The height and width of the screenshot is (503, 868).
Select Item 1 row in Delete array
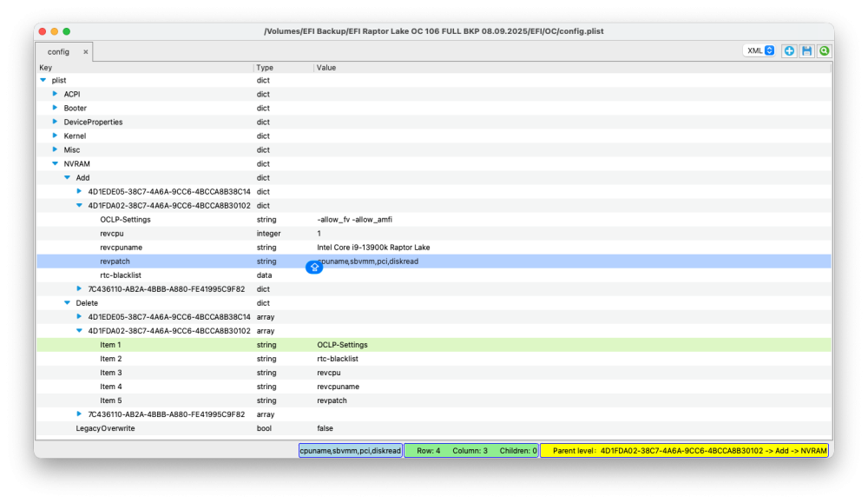434,345
